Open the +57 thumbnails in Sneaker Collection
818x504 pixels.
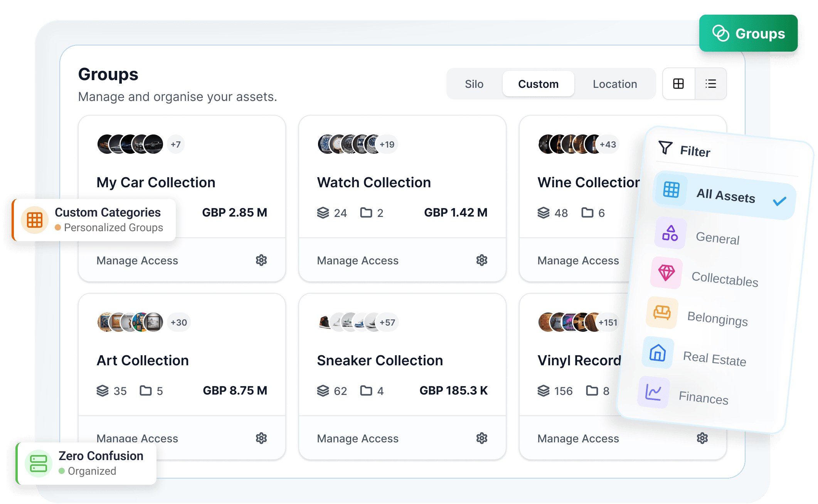click(x=387, y=323)
